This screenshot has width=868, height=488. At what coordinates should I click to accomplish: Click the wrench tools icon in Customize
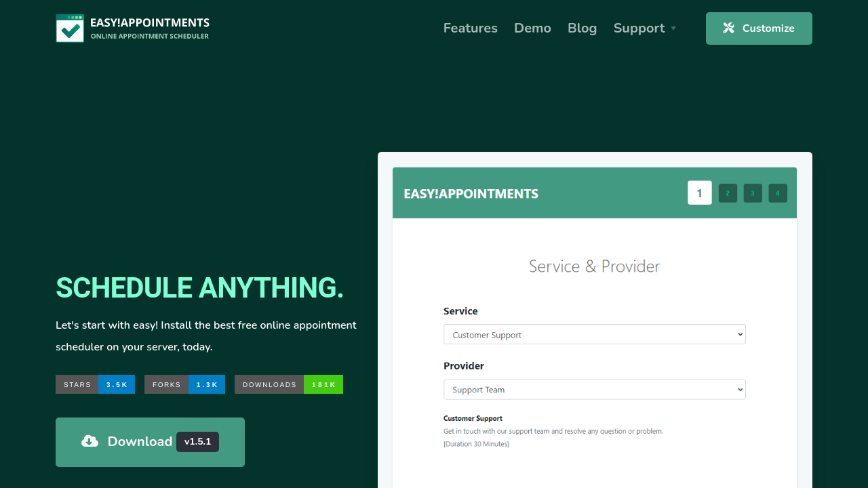point(729,28)
